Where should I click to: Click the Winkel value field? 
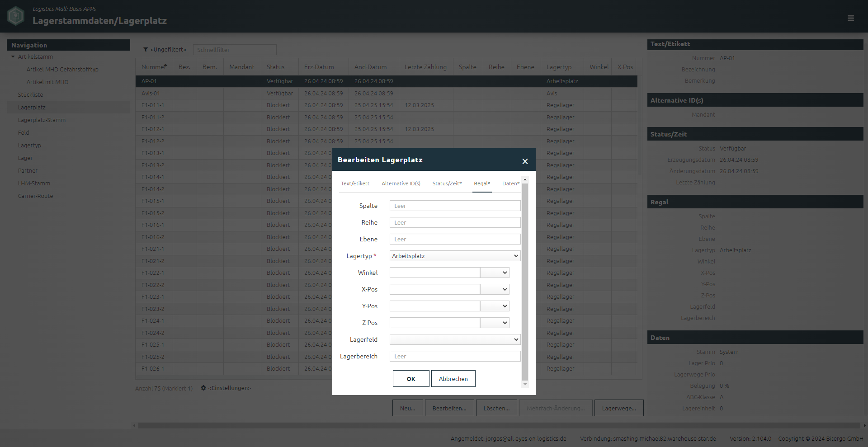click(434, 273)
